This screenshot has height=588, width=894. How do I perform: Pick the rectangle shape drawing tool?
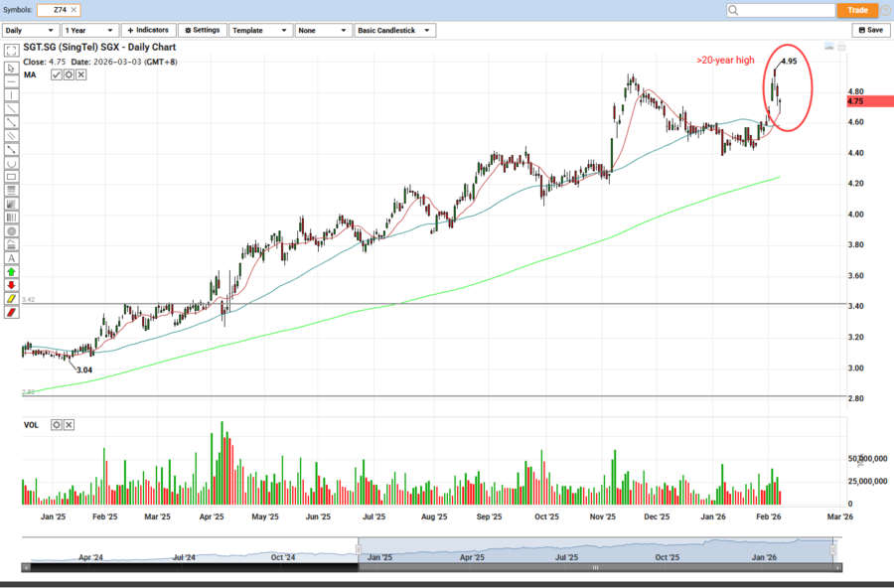coord(11,176)
